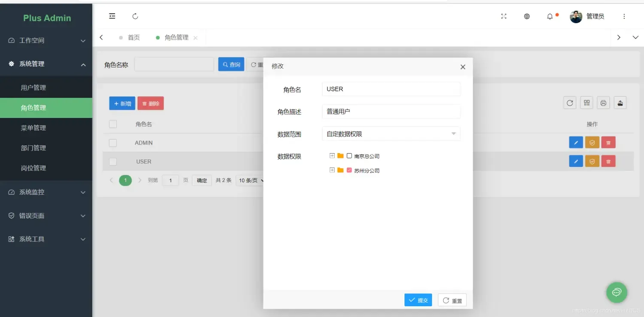Refresh the role table with the reload icon
This screenshot has height=317, width=644.
pos(569,103)
